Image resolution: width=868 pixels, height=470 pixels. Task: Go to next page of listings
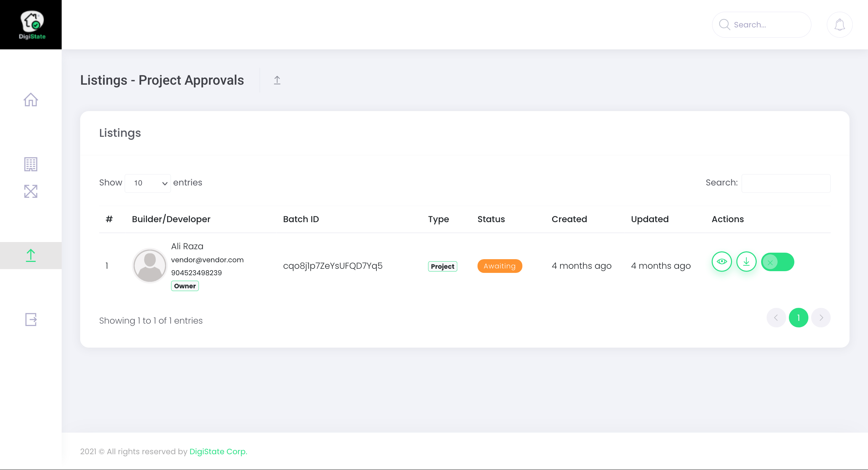[821, 318]
